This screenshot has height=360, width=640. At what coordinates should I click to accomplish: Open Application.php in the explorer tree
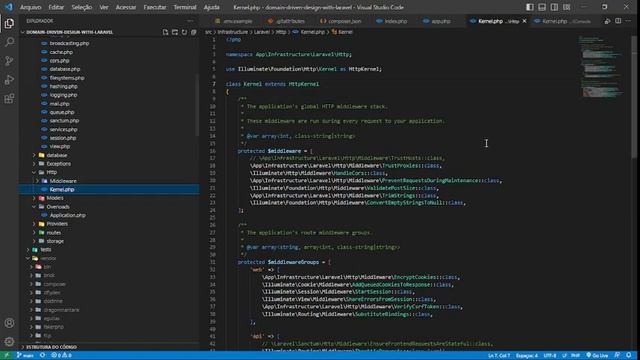tap(68, 215)
